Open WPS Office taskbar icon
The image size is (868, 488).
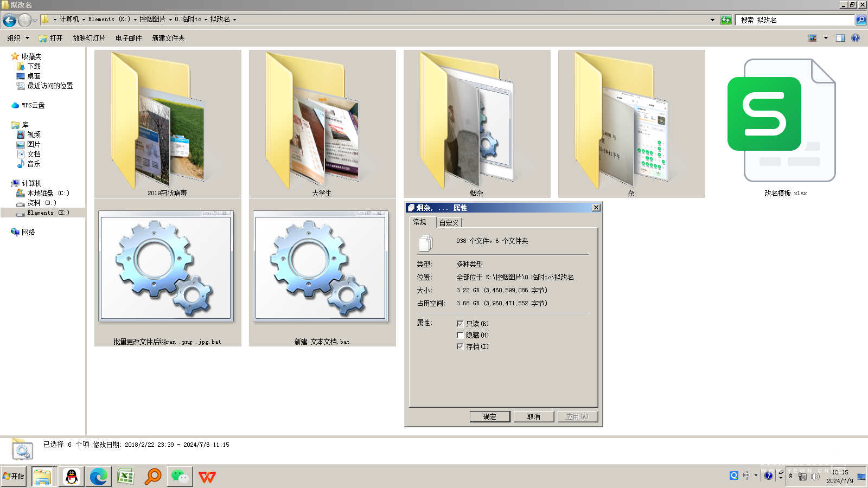tap(207, 477)
